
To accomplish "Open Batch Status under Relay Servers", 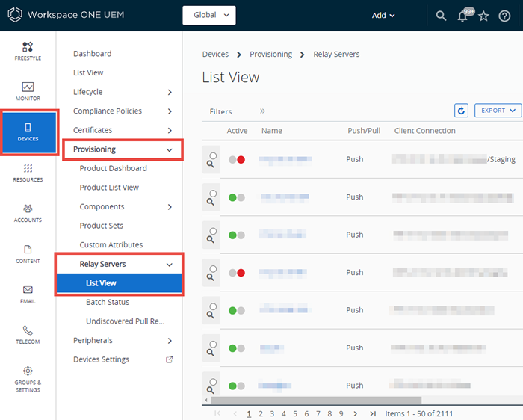I will click(108, 302).
